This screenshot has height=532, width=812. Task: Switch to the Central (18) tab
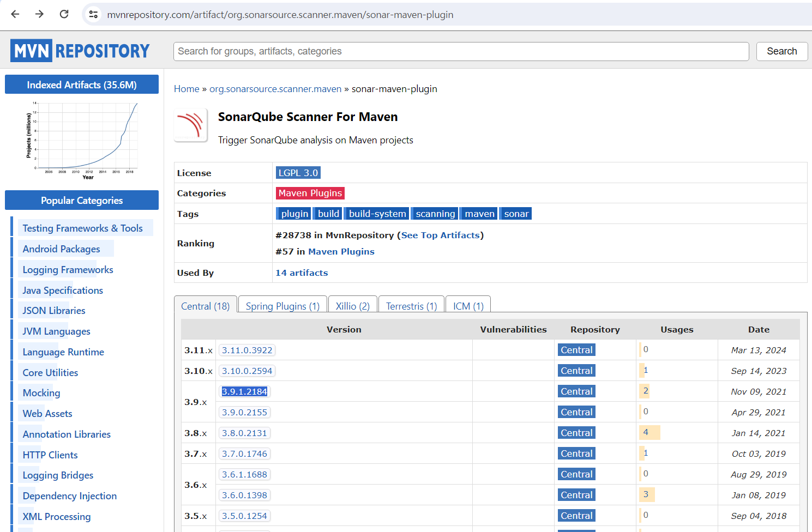point(206,306)
